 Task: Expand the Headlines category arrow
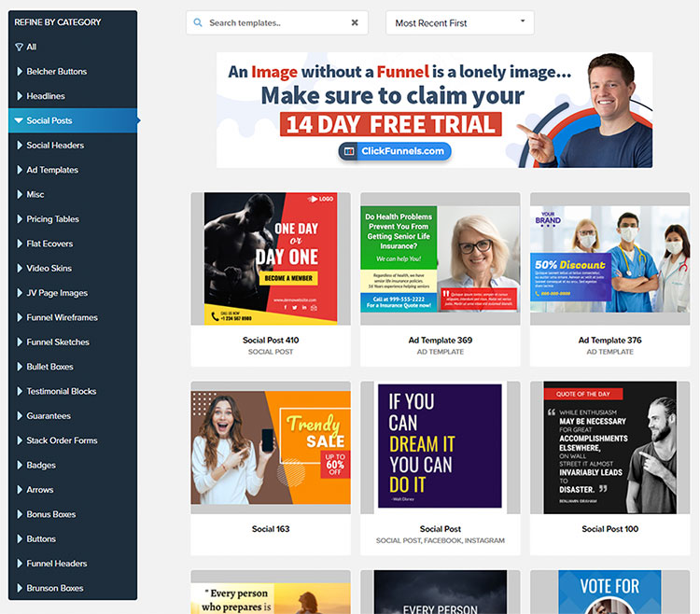(20, 96)
